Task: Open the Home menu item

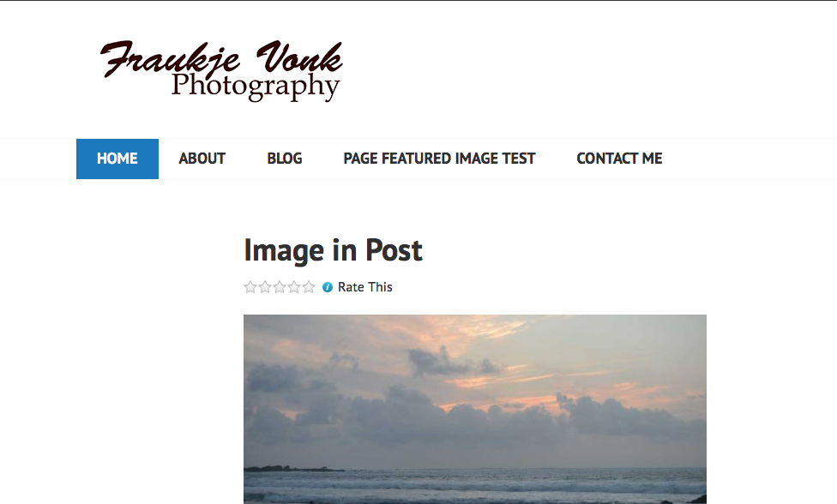Action: pyautogui.click(x=117, y=159)
